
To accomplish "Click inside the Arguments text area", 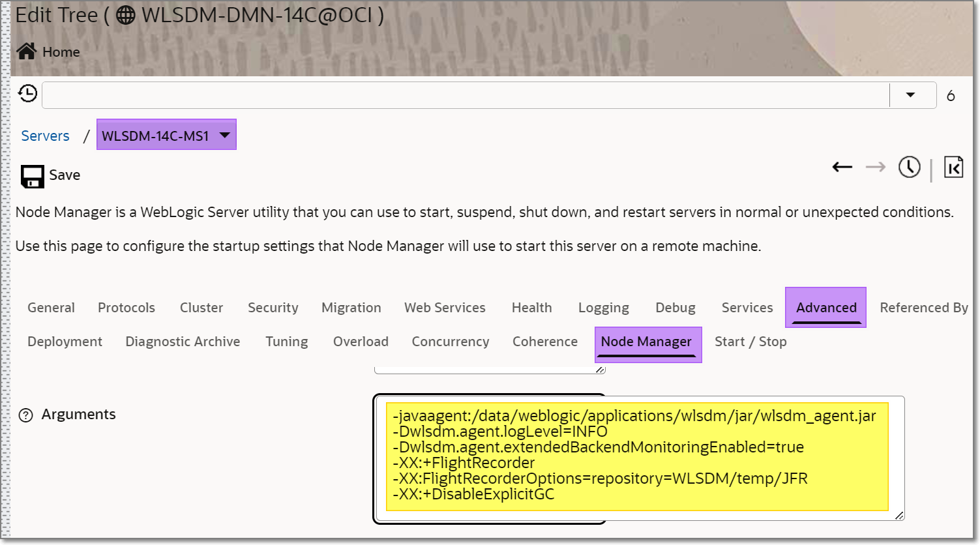I will [x=639, y=458].
